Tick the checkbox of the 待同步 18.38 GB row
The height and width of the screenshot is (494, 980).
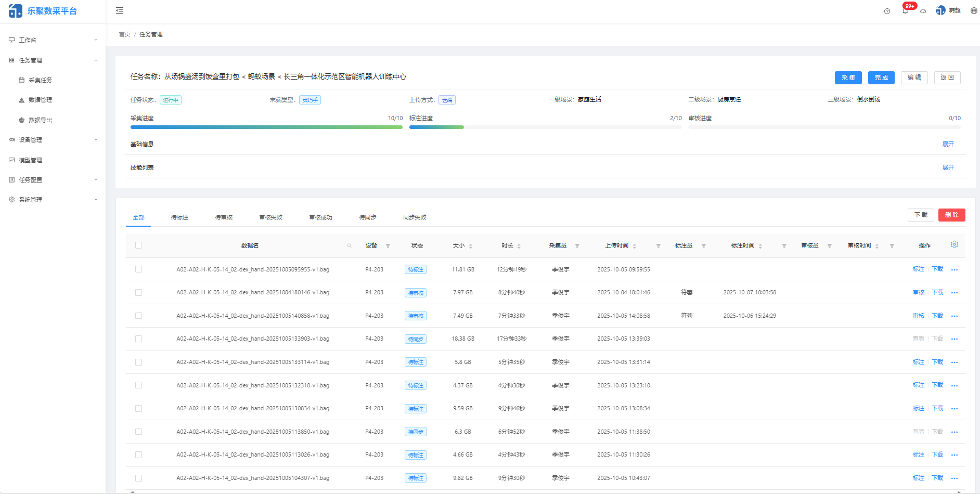coord(138,339)
